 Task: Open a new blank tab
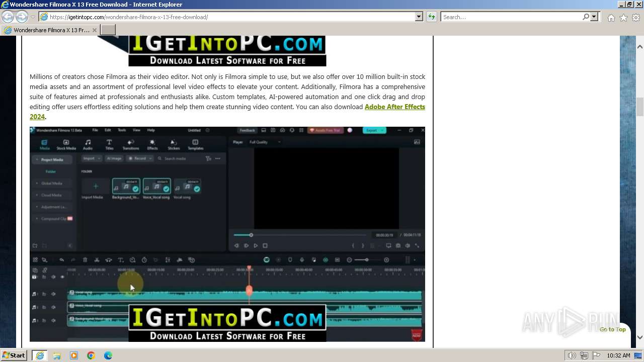click(108, 30)
